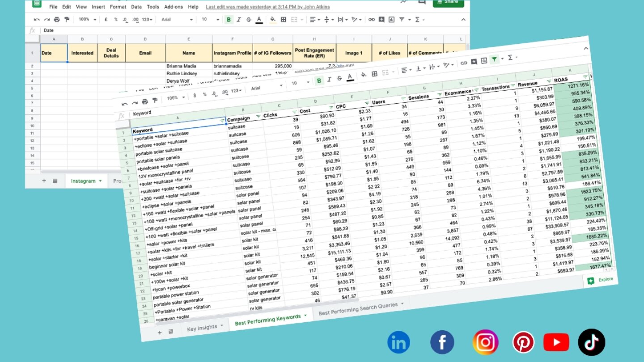This screenshot has height=362, width=644.
Task: Redo in the keywords spreadsheet toolbar
Action: [x=135, y=103]
